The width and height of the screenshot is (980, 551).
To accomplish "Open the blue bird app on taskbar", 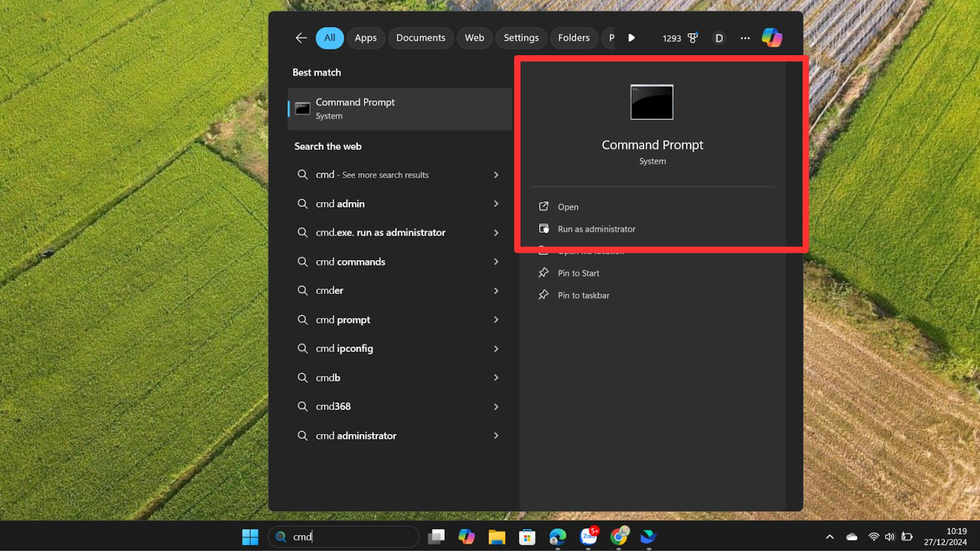I will (x=649, y=537).
